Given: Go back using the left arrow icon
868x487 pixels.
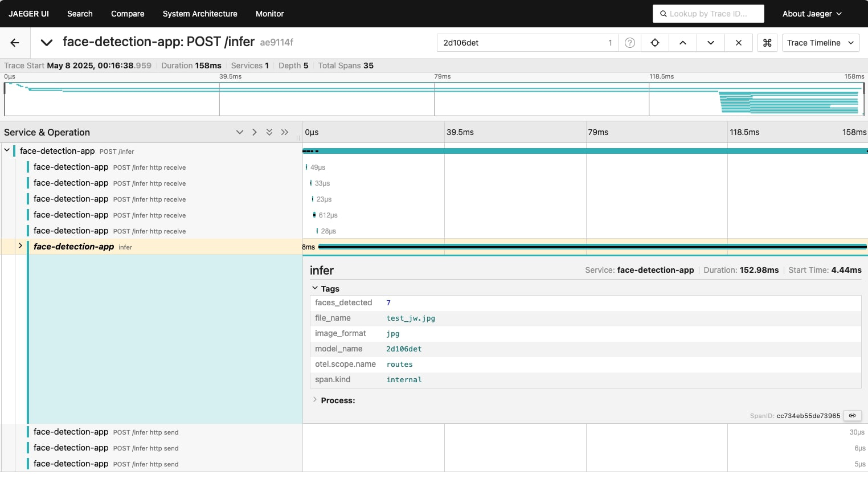Looking at the screenshot, I should click(x=15, y=43).
